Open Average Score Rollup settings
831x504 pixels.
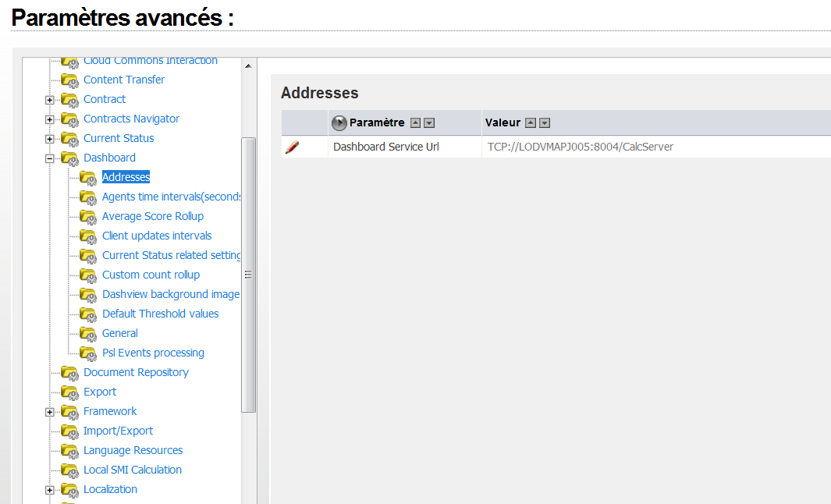tap(153, 216)
